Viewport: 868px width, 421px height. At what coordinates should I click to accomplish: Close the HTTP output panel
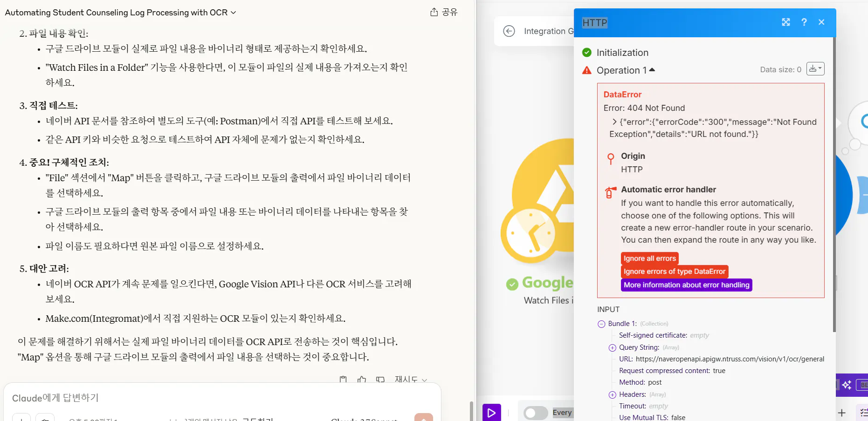tap(821, 22)
